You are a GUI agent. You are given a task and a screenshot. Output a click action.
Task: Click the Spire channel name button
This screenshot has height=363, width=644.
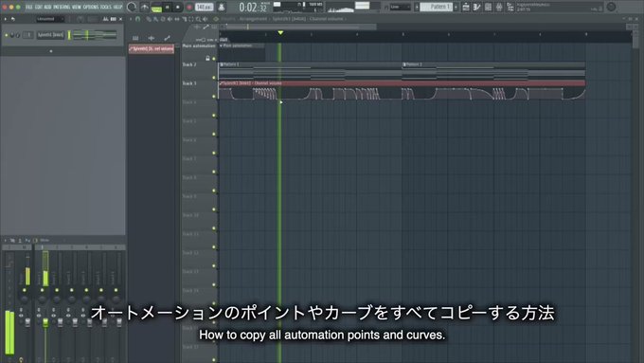click(x=50, y=35)
